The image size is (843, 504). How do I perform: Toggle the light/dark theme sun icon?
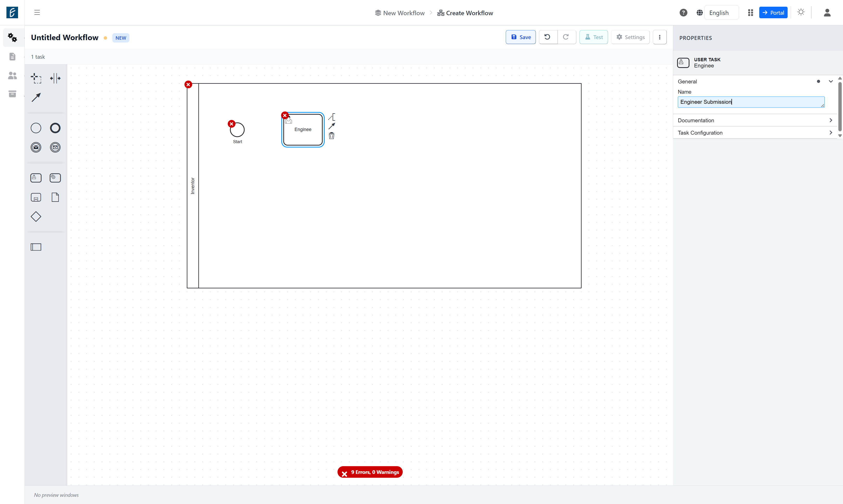tap(801, 12)
